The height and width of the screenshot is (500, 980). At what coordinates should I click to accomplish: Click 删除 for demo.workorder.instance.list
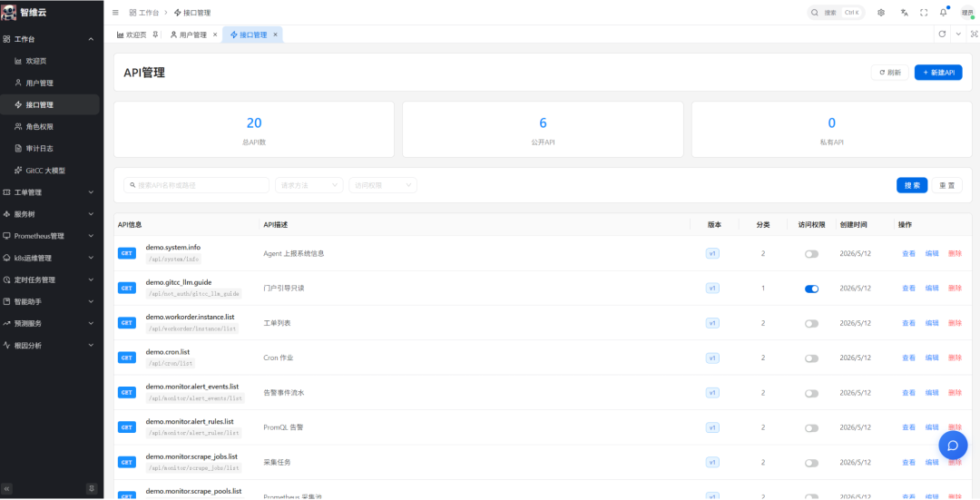click(955, 324)
